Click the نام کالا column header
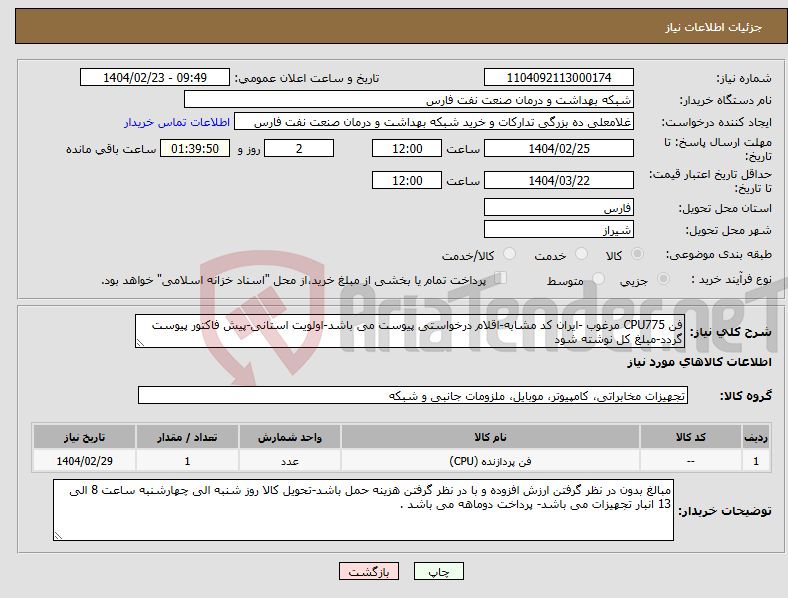 (x=490, y=437)
